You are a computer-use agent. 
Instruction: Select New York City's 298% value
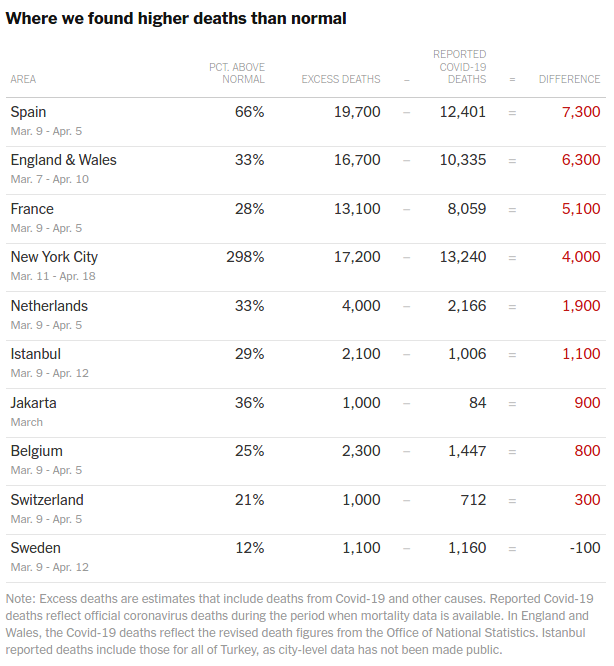(245, 257)
